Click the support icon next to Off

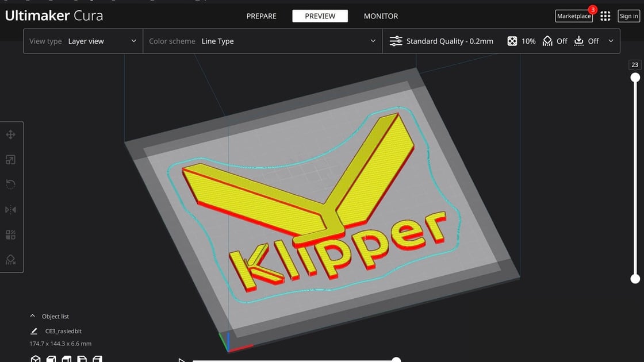[x=547, y=41]
